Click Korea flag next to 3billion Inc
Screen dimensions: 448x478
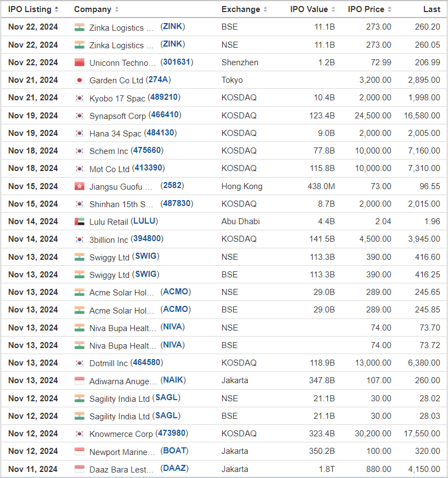[80, 240]
